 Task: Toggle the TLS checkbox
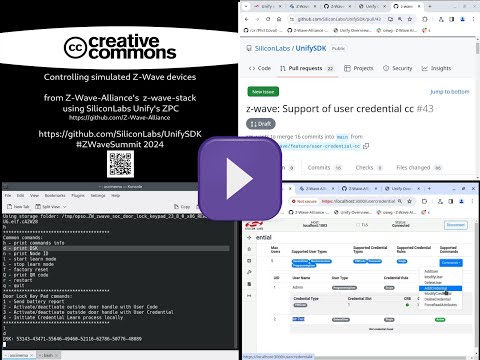coord(358,225)
